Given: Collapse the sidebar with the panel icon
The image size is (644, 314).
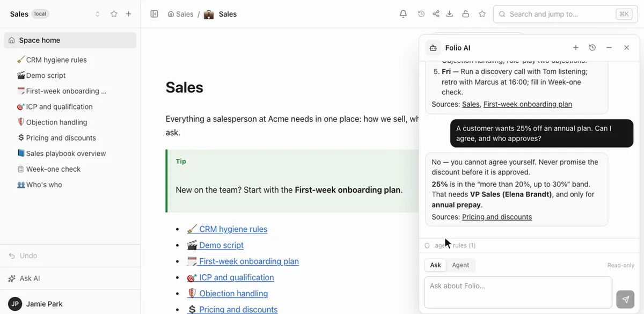Looking at the screenshot, I should coord(154,14).
